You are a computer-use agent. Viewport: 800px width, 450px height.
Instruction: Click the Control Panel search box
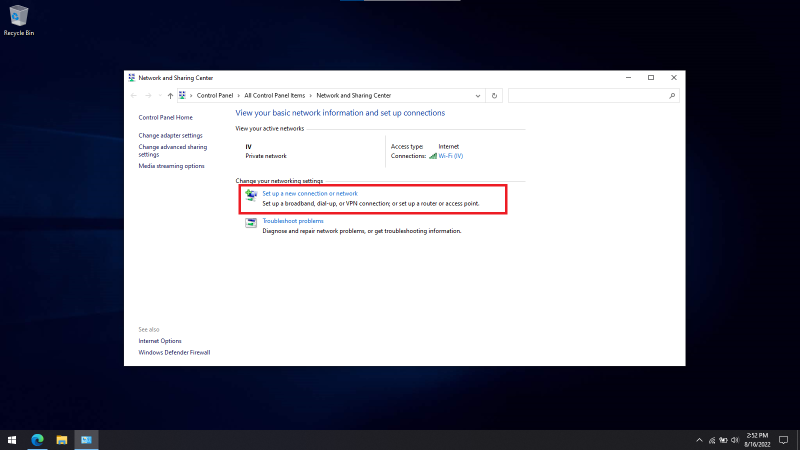coord(588,96)
